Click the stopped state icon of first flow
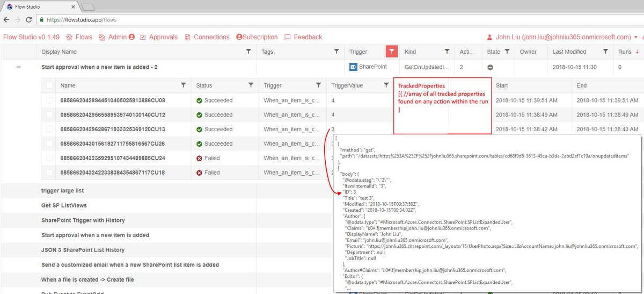Viewport: 644px width, 294px height. tap(490, 67)
